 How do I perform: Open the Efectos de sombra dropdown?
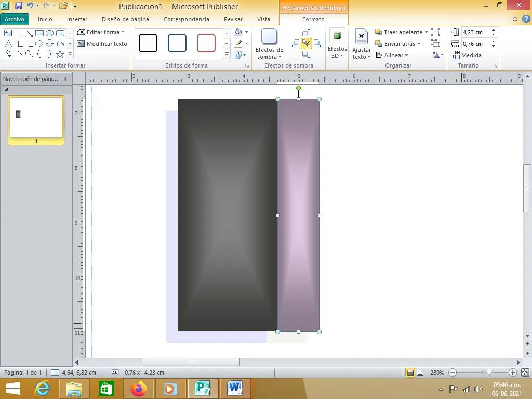(269, 44)
